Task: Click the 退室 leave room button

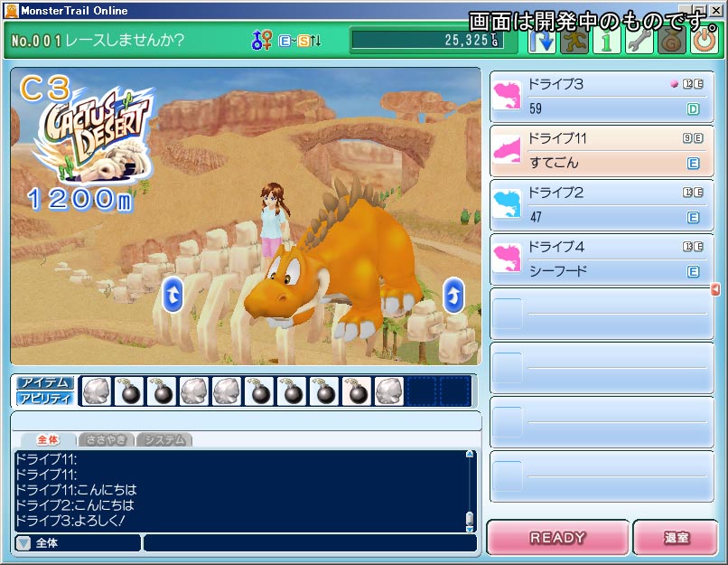Action: 676,538
